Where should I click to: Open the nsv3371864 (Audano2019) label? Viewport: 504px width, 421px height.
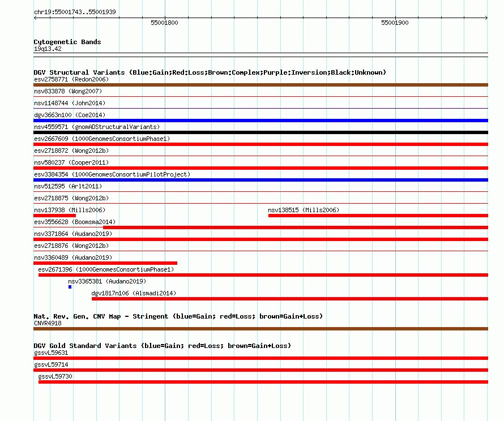(x=73, y=234)
